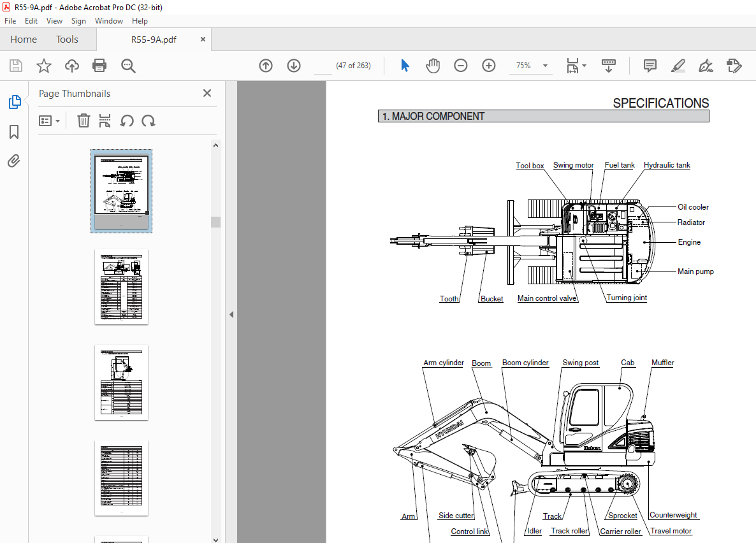The height and width of the screenshot is (543, 756).
Task: Close the Page Thumbnails panel
Action: tap(207, 93)
